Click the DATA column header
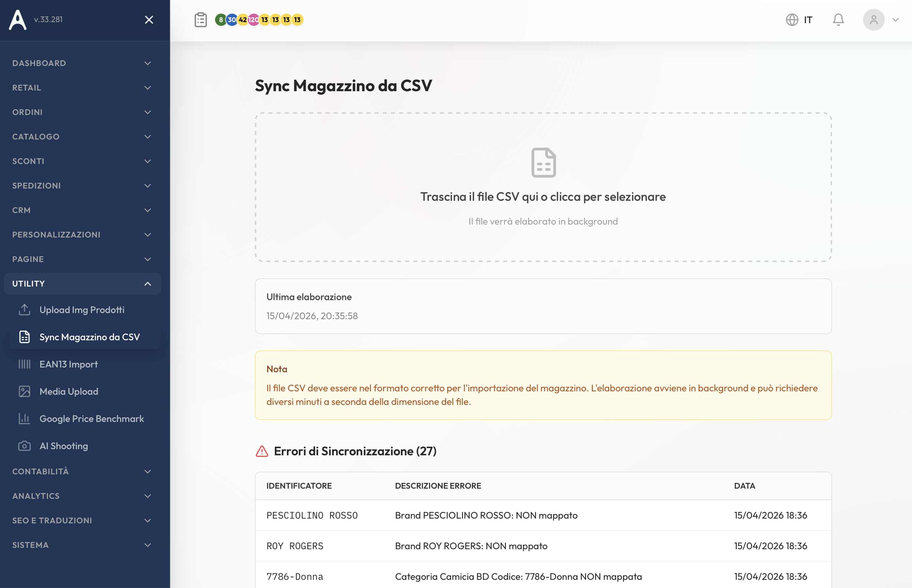The width and height of the screenshot is (912, 588). pyautogui.click(x=745, y=486)
